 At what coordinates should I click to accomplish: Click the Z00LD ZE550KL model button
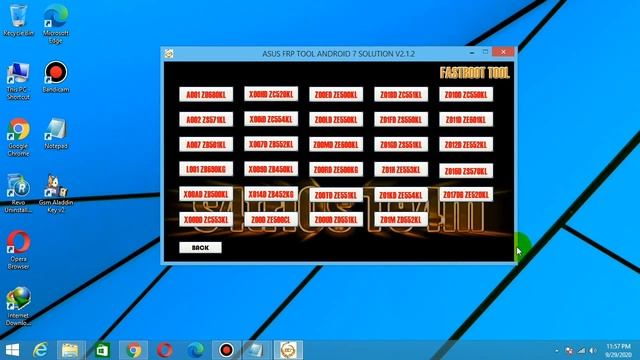pyautogui.click(x=336, y=120)
